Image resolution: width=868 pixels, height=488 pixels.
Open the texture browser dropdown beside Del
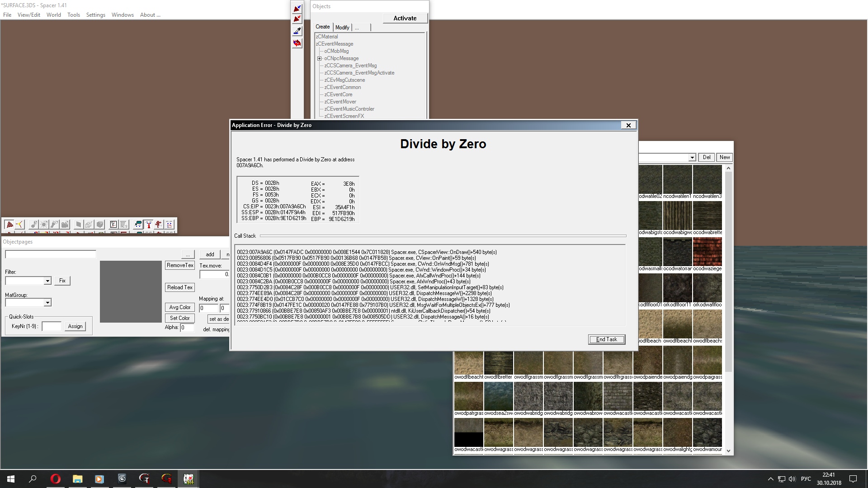point(692,157)
